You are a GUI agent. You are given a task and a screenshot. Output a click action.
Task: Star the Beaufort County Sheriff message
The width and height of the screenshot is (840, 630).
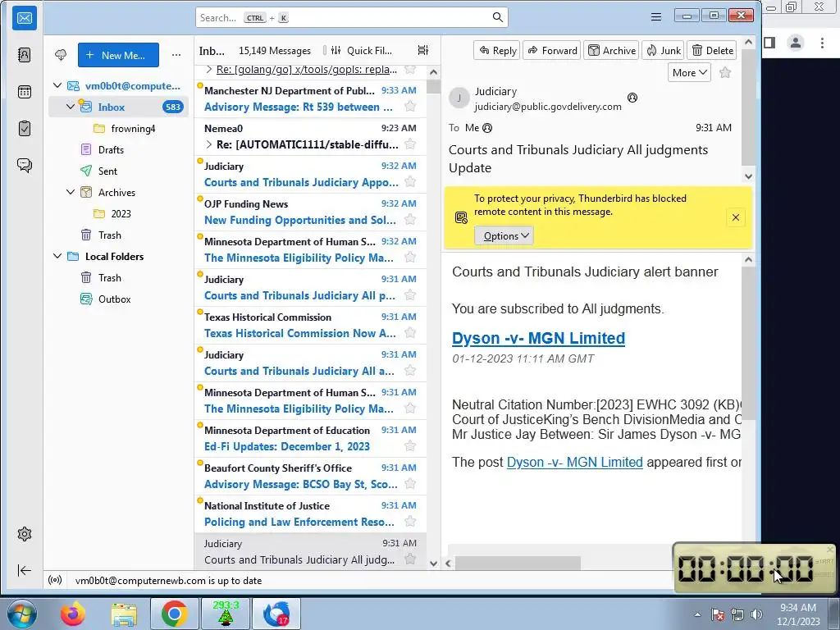click(410, 484)
